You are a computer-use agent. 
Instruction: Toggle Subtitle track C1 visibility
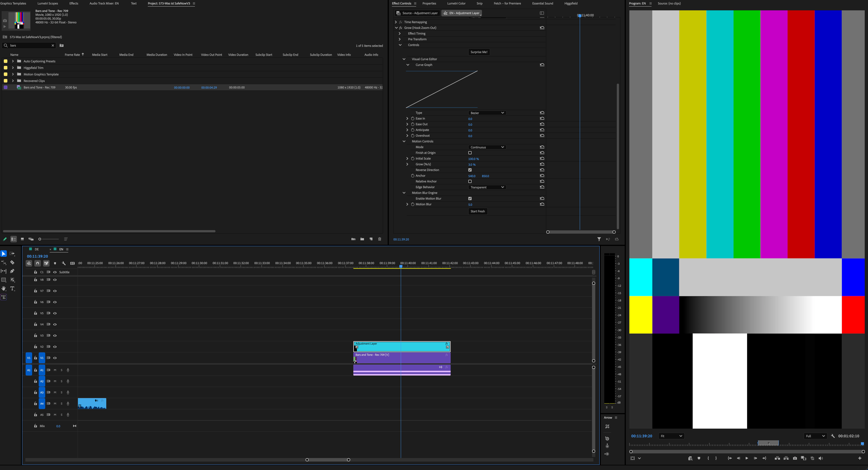(x=55, y=272)
